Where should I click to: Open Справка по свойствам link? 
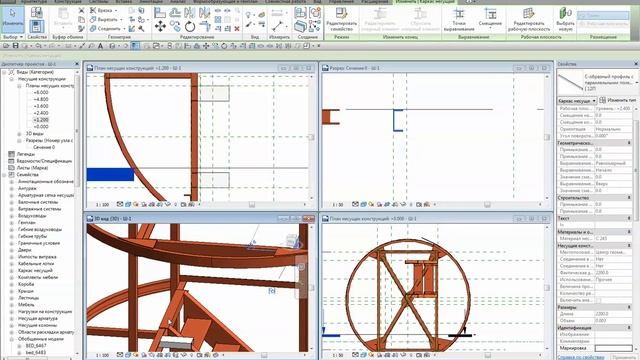click(580, 357)
